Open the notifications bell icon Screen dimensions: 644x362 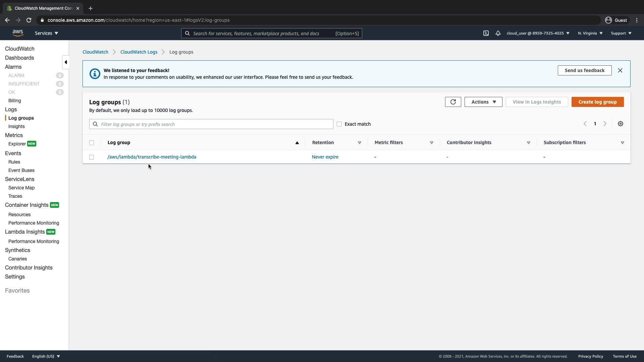pos(498,33)
